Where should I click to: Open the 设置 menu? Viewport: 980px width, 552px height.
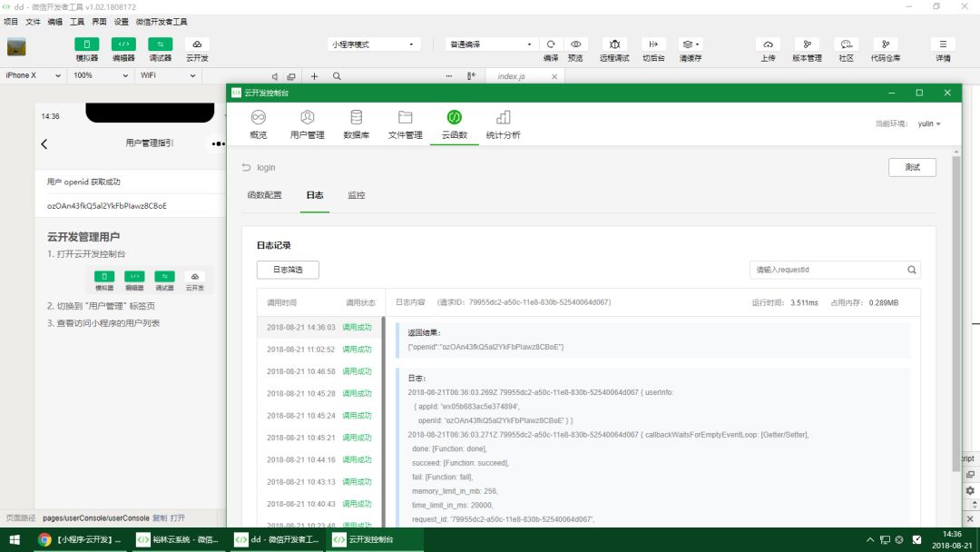[x=122, y=22]
